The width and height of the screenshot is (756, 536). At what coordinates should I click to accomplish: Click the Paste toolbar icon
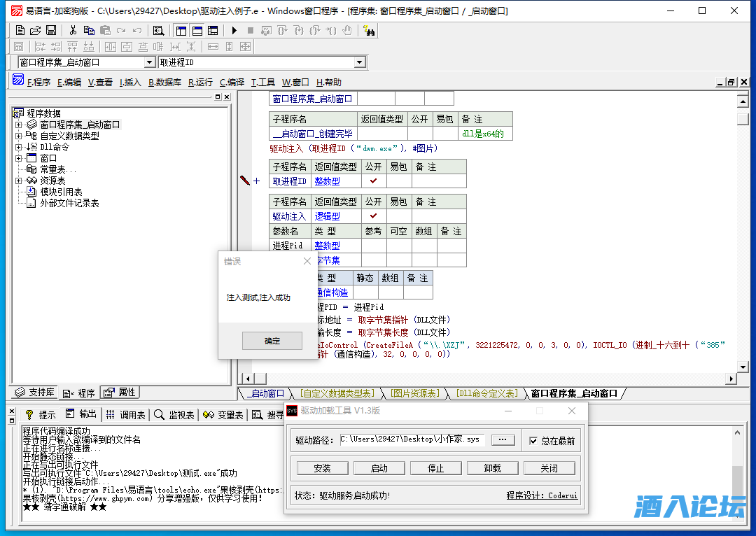click(x=106, y=31)
